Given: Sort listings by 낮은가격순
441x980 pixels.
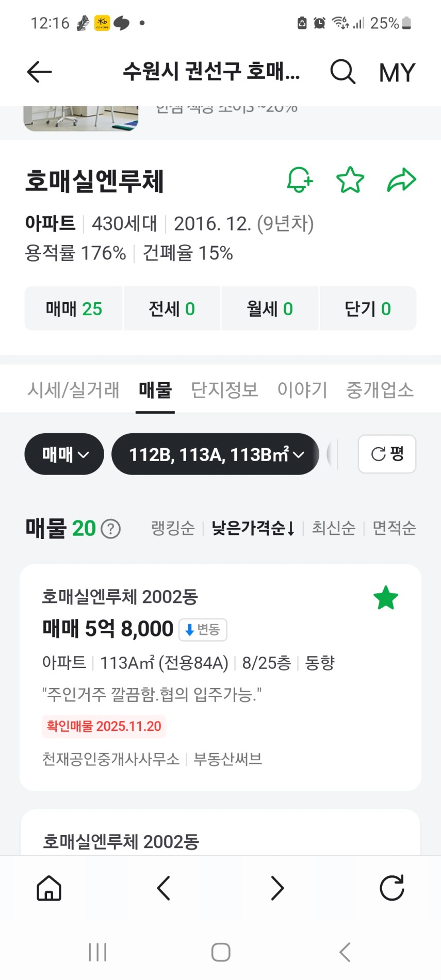Looking at the screenshot, I should coord(253,528).
